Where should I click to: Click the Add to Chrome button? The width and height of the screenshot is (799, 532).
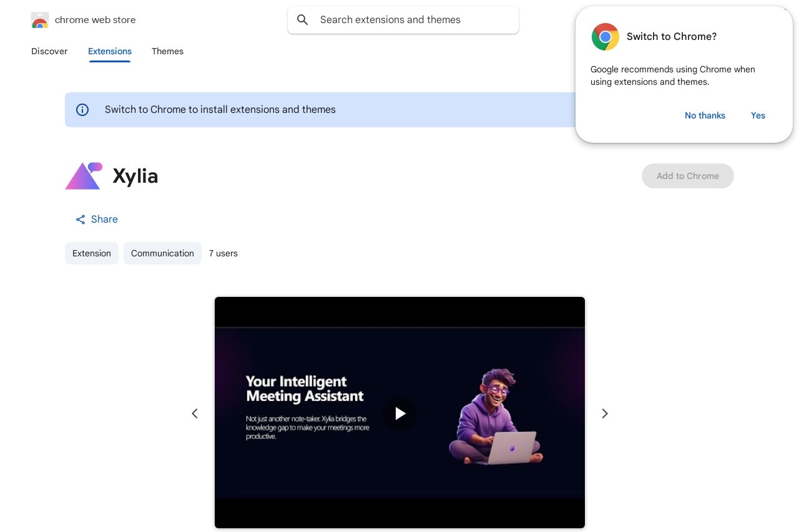tap(688, 176)
